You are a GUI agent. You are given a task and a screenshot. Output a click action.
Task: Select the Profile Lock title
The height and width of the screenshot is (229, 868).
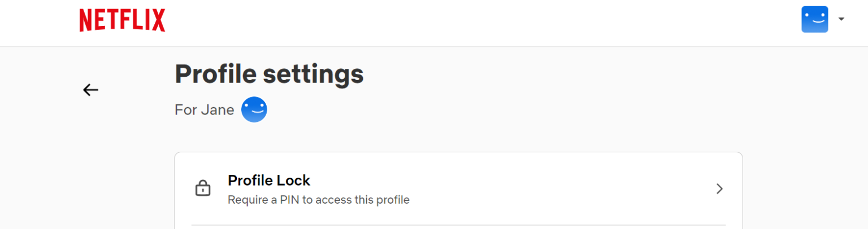(x=269, y=180)
